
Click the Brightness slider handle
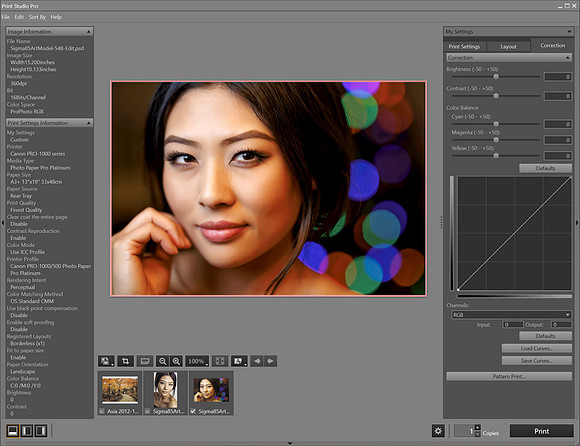[x=496, y=77]
